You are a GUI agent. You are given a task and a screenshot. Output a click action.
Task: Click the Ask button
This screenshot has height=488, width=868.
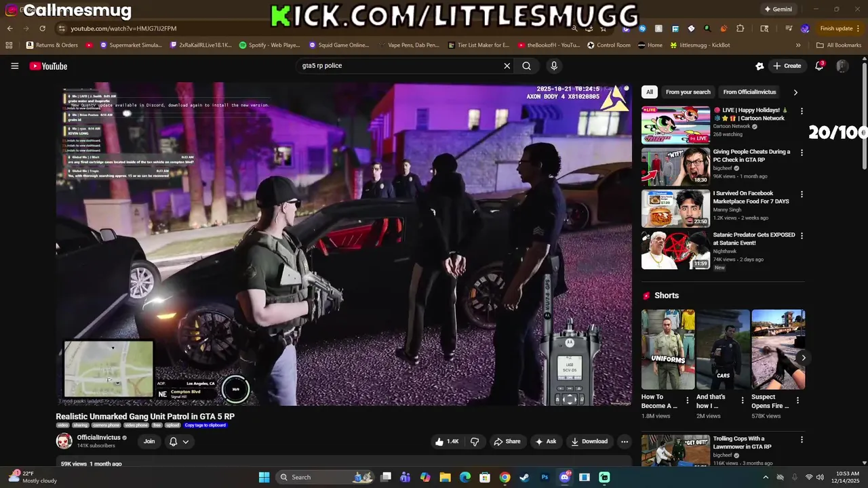[x=545, y=441]
